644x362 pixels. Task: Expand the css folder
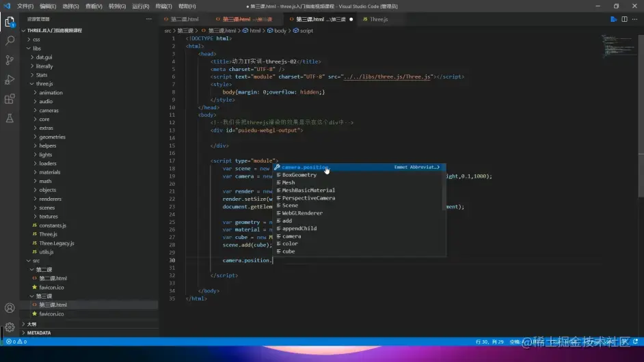coord(36,40)
